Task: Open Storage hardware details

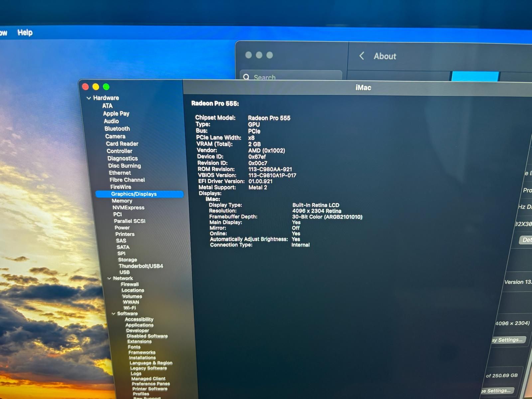Action: 128,260
